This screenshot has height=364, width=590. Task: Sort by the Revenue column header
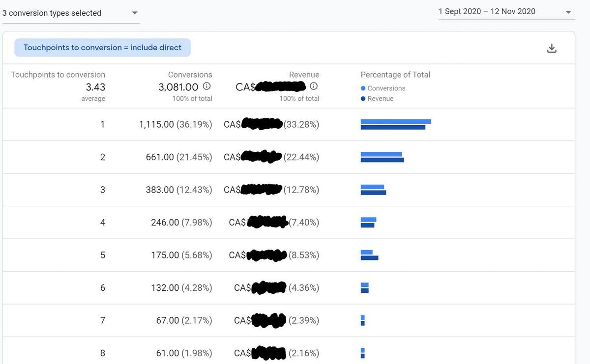[304, 75]
